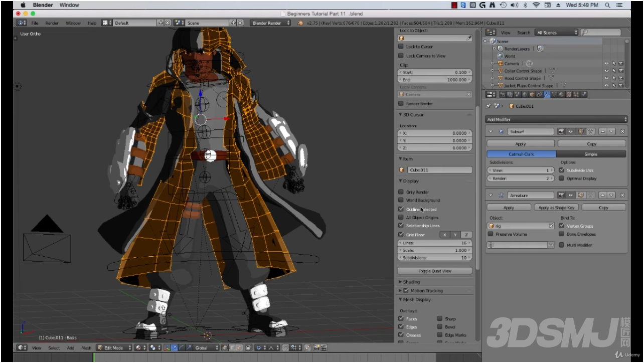Toggle Subsurf modifier edit cage icon
This screenshot has height=363, width=644.
[590, 131]
